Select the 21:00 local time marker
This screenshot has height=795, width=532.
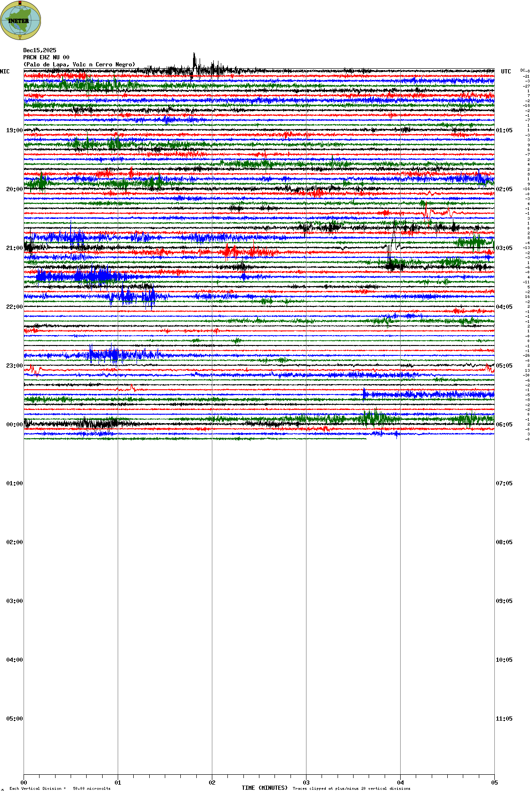pos(14,248)
